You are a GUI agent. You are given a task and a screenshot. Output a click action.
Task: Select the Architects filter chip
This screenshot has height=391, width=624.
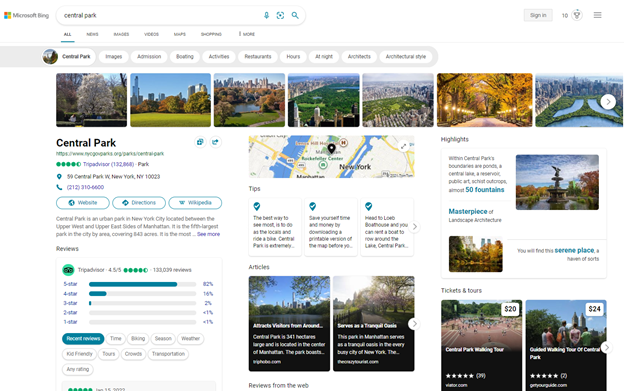point(359,56)
